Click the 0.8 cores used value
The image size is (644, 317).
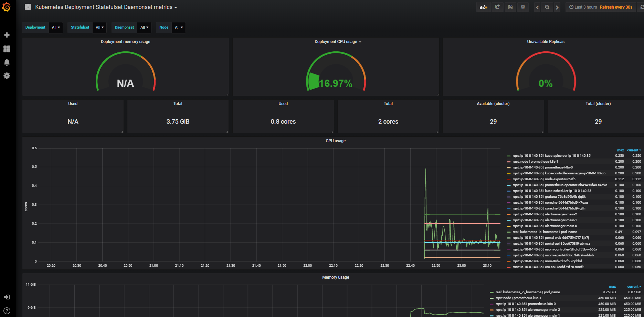[x=283, y=122]
